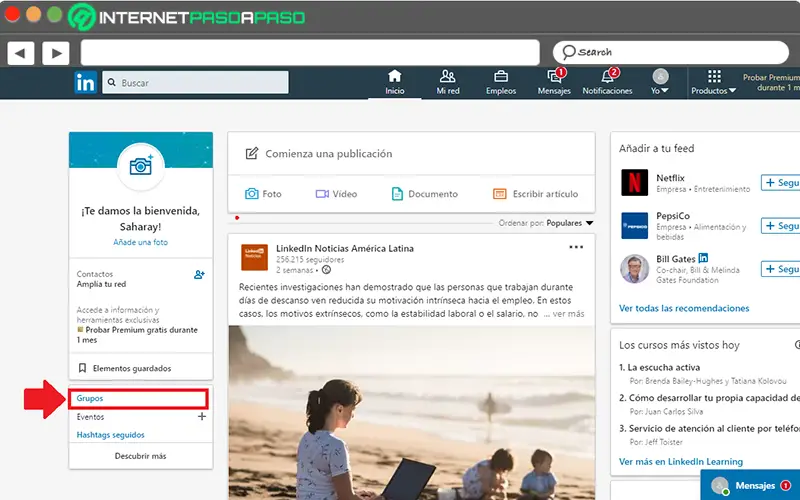The height and width of the screenshot is (500, 800).
Task: Click the Escribir artículo button
Action: coord(535,194)
